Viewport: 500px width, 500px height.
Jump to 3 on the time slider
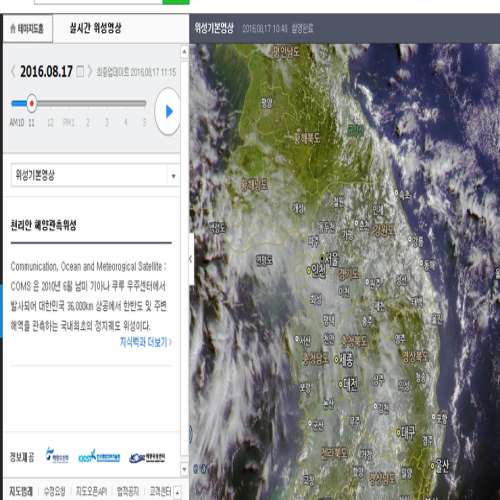tap(107, 123)
